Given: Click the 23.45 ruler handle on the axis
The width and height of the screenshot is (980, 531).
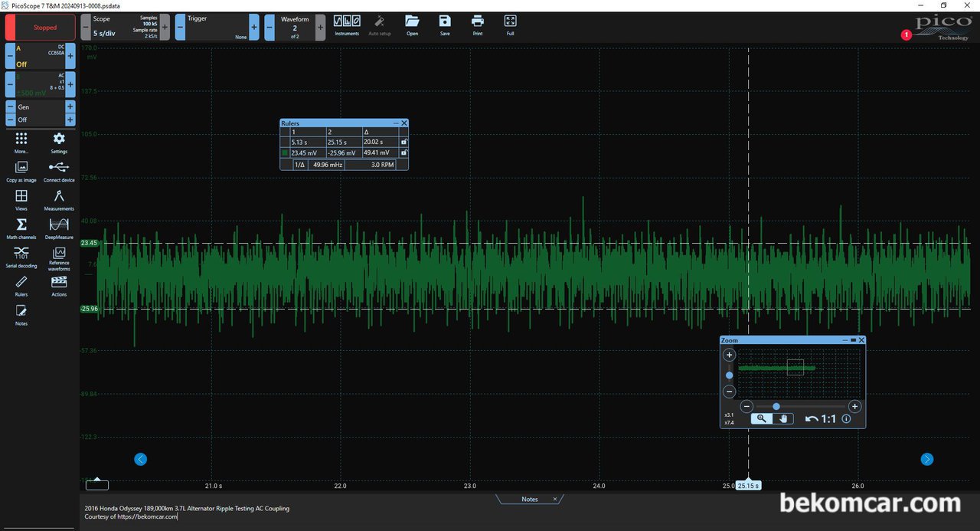Looking at the screenshot, I should [89, 243].
